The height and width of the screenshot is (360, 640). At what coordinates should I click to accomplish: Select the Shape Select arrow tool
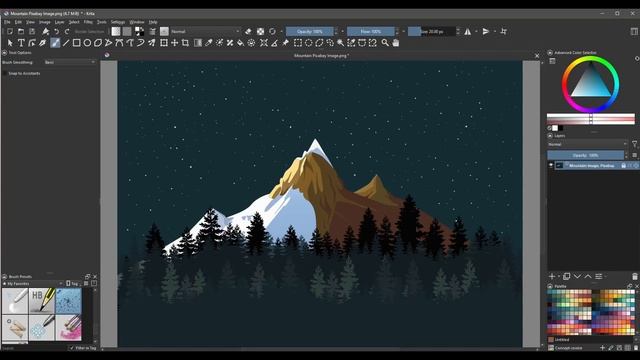coord(10,43)
